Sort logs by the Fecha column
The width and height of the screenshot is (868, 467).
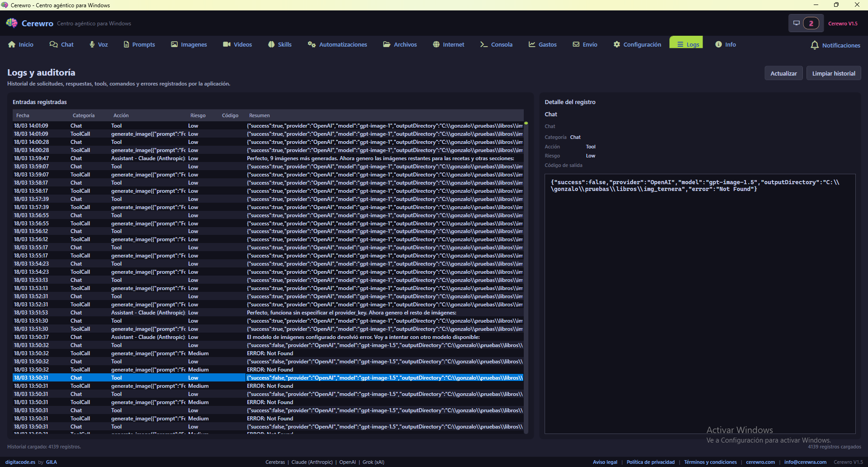(23, 115)
